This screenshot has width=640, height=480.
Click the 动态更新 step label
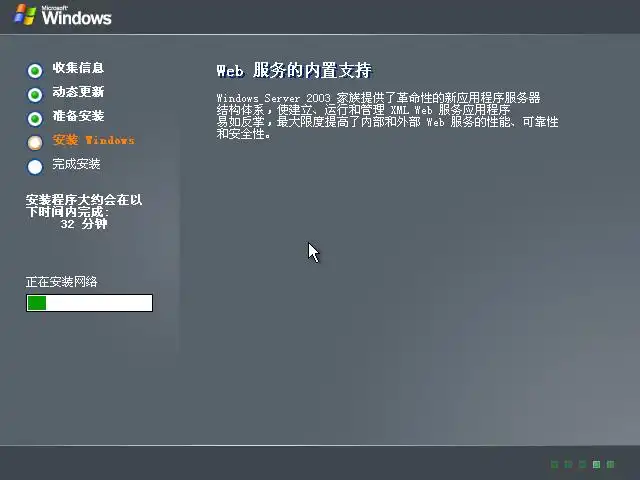click(78, 92)
